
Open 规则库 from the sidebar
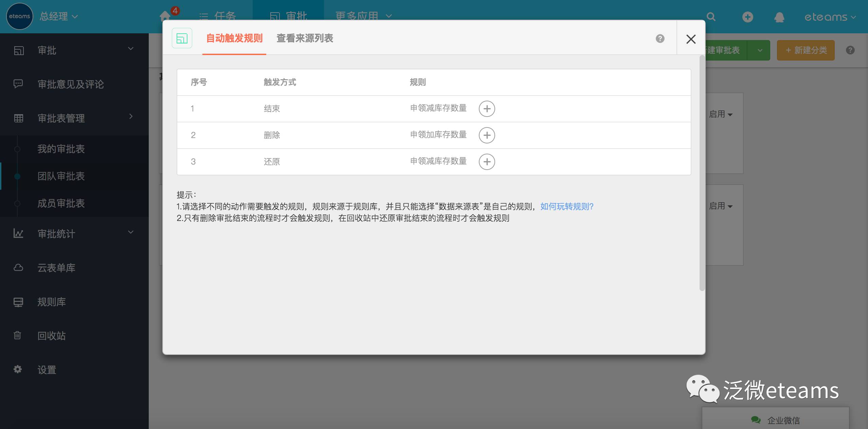[52, 302]
